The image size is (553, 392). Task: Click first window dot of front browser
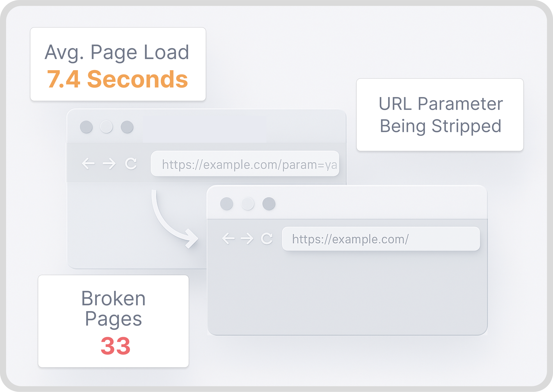tap(227, 204)
